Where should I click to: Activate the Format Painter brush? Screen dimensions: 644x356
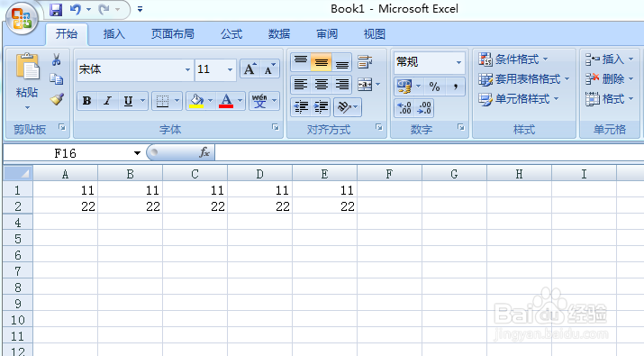click(57, 99)
